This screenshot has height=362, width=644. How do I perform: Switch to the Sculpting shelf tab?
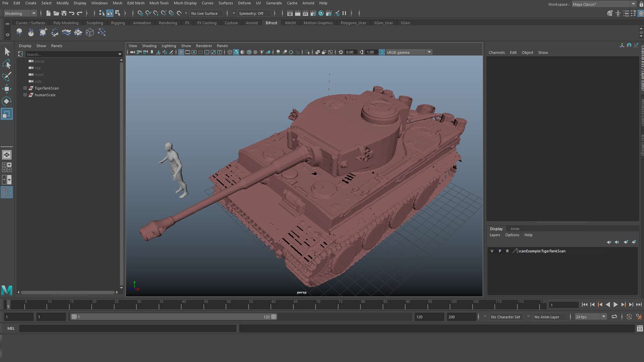(x=95, y=23)
